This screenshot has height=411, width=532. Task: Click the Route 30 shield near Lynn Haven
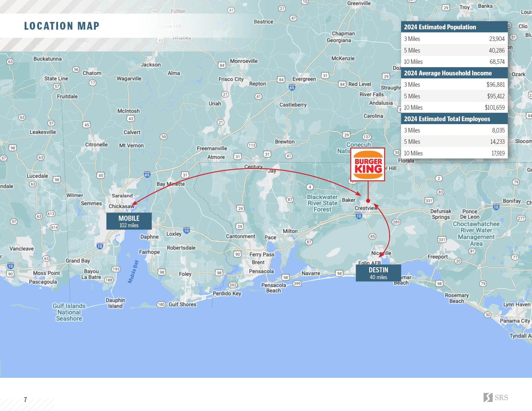(488, 315)
